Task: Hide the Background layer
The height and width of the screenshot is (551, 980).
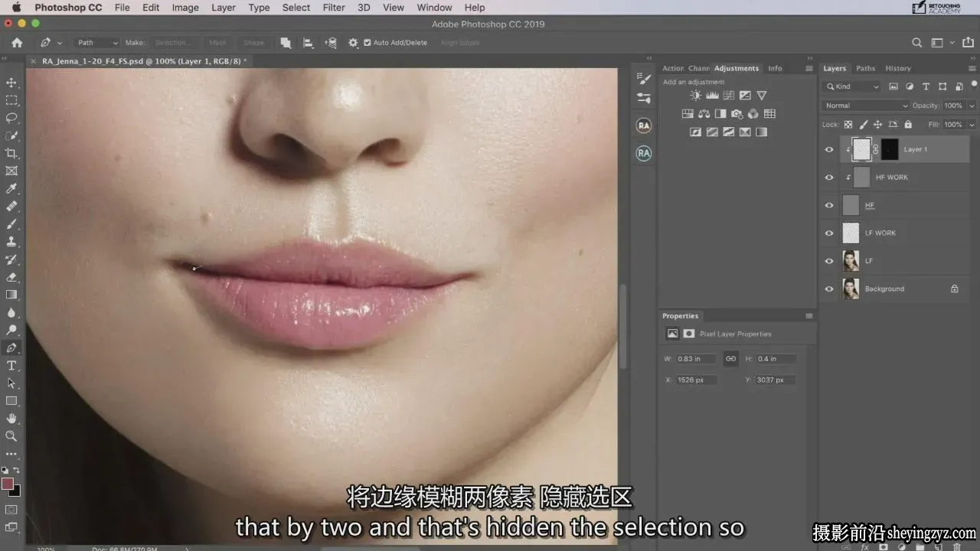Action: tap(828, 289)
